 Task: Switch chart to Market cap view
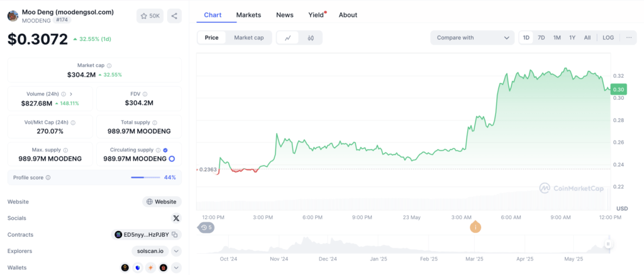click(x=249, y=38)
